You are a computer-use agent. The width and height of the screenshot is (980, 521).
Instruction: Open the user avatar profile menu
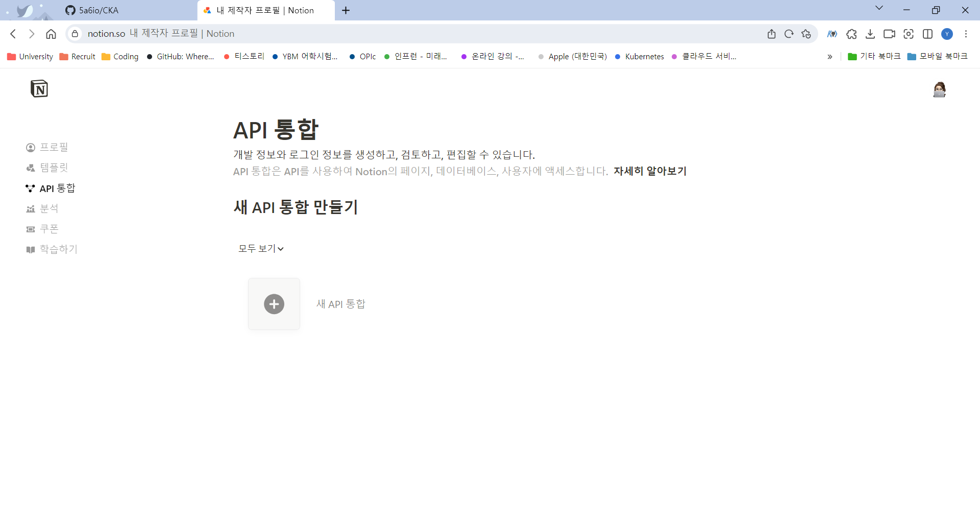click(939, 89)
